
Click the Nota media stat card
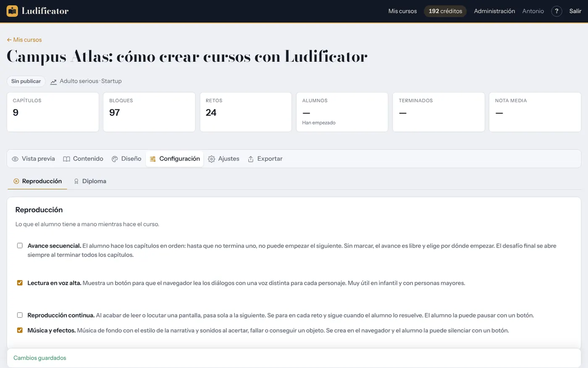pos(535,112)
